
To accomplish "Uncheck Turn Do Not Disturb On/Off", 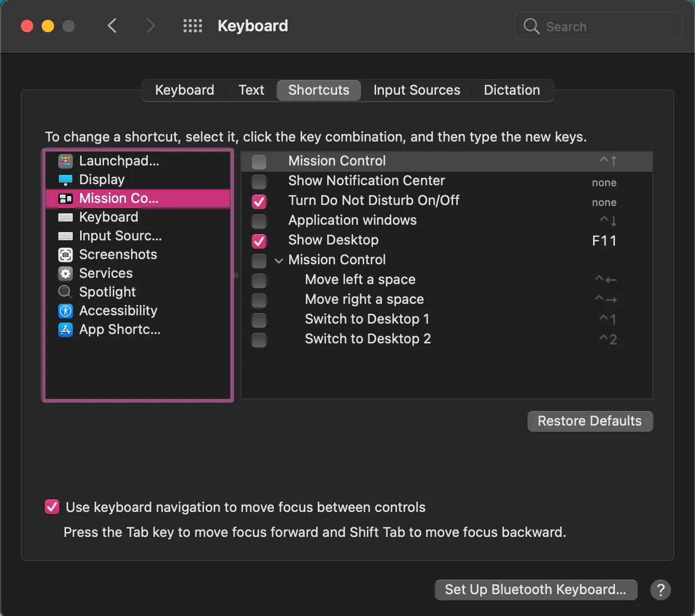I will pyautogui.click(x=259, y=201).
